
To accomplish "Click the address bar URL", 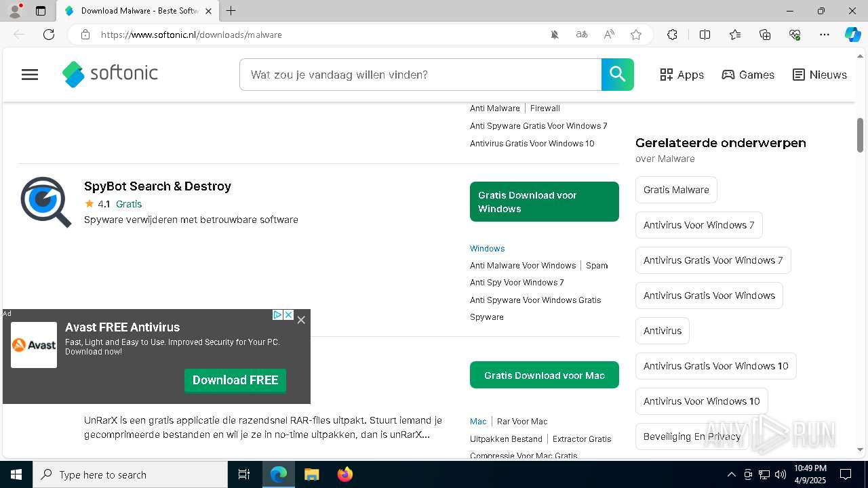I will pyautogui.click(x=191, y=35).
